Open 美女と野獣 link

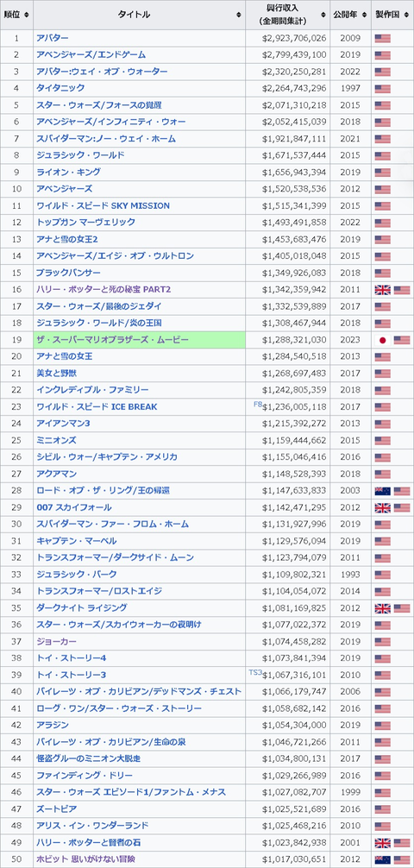56,373
